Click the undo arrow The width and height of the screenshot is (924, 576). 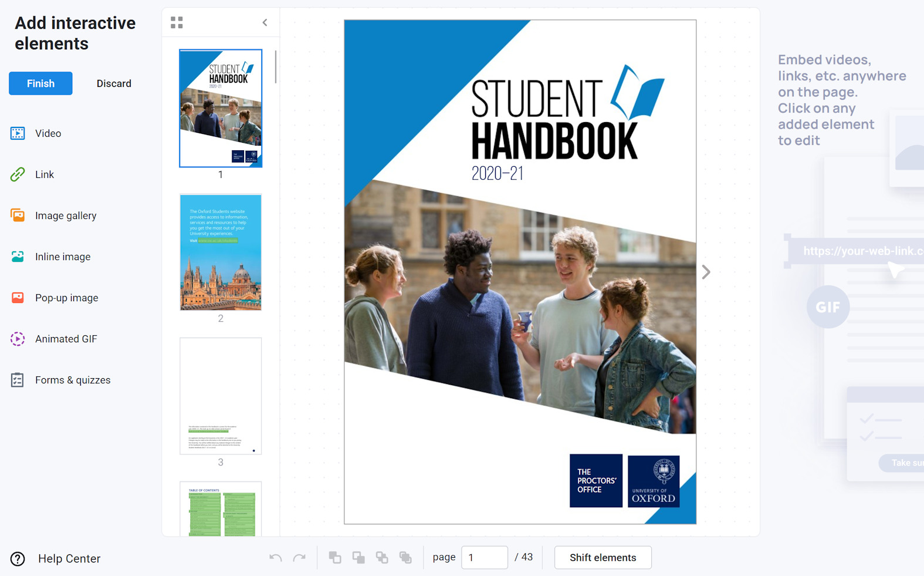[276, 558]
